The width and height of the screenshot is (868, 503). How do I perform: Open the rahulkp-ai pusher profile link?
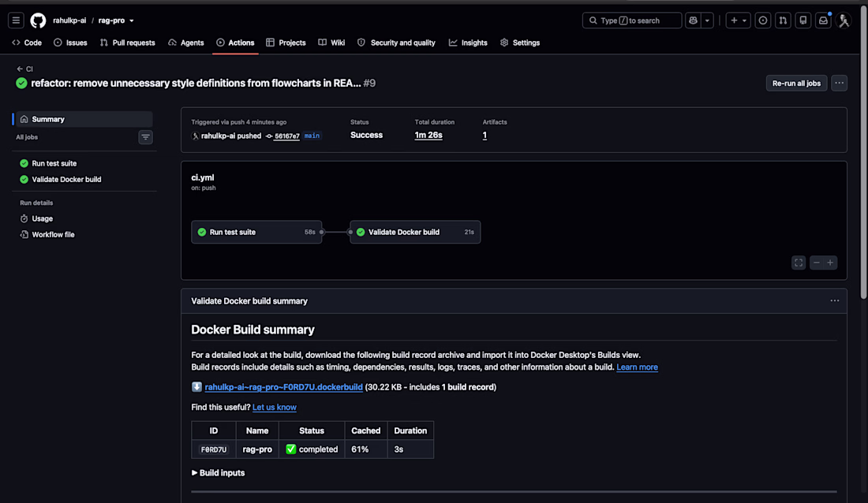(x=218, y=136)
